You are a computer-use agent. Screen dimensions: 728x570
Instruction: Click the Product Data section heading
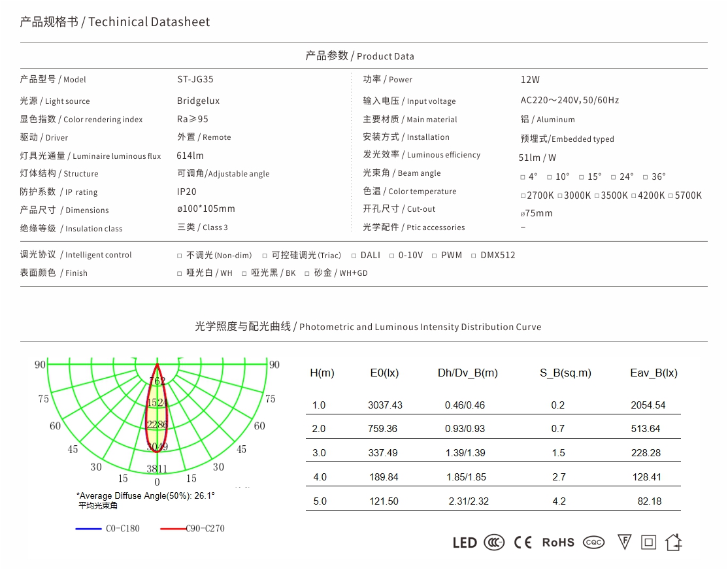point(359,56)
